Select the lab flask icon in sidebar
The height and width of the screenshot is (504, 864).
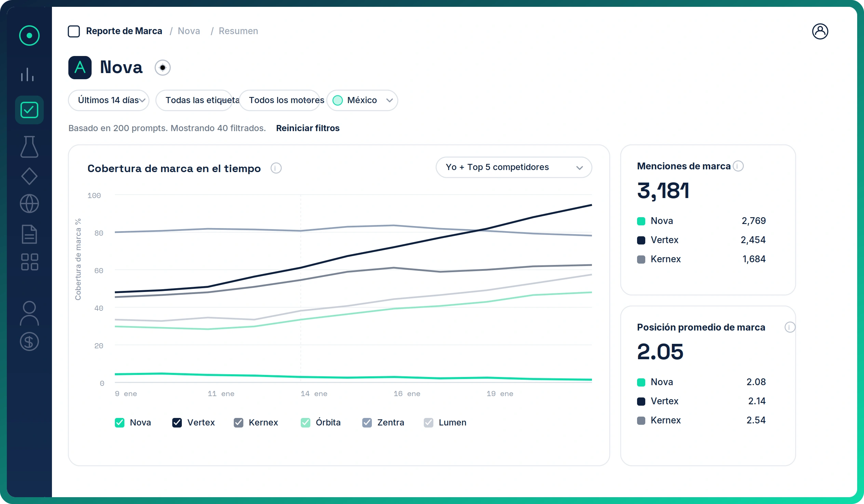tap(29, 146)
